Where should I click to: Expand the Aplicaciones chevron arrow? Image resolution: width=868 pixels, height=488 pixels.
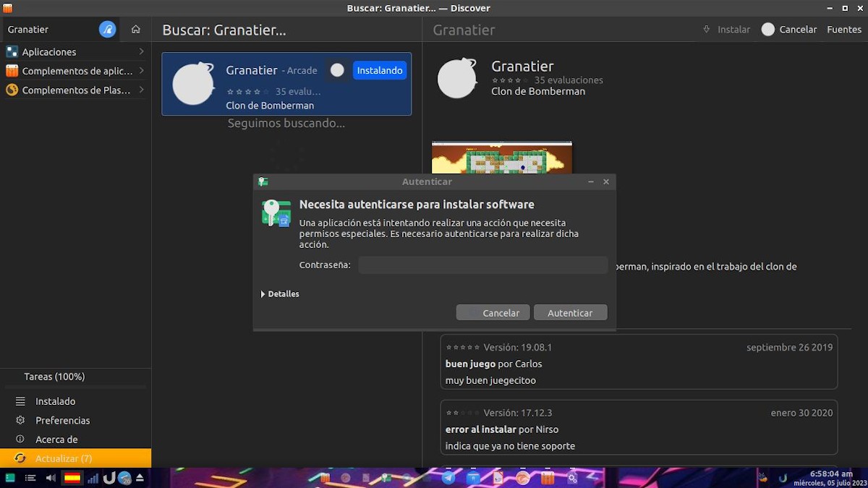(x=141, y=52)
